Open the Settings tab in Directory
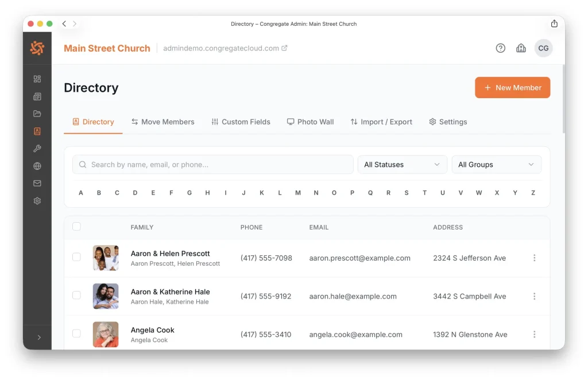This screenshot has width=588, height=380. 448,122
